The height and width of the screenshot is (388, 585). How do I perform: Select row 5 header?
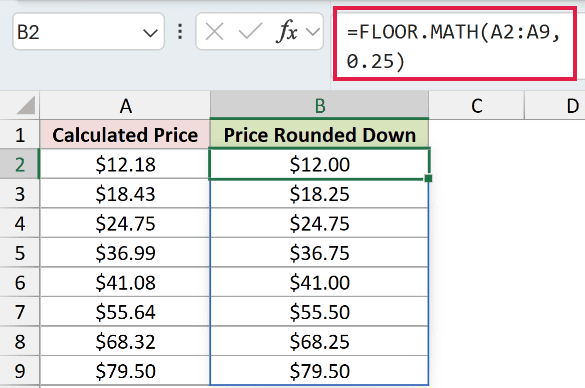(x=20, y=253)
